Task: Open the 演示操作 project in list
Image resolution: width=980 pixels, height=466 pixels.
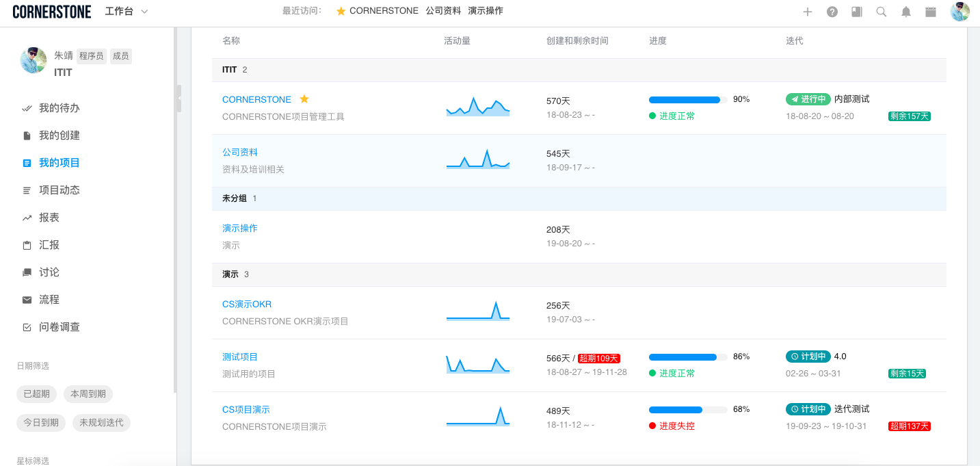Action: [240, 228]
